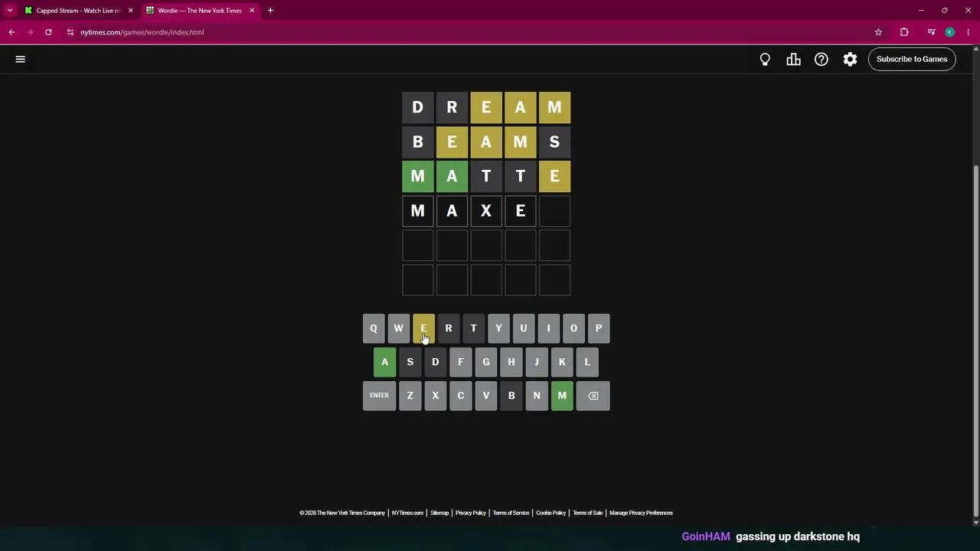Tap the dark B key on the keyboard
980x551 pixels.
(511, 396)
